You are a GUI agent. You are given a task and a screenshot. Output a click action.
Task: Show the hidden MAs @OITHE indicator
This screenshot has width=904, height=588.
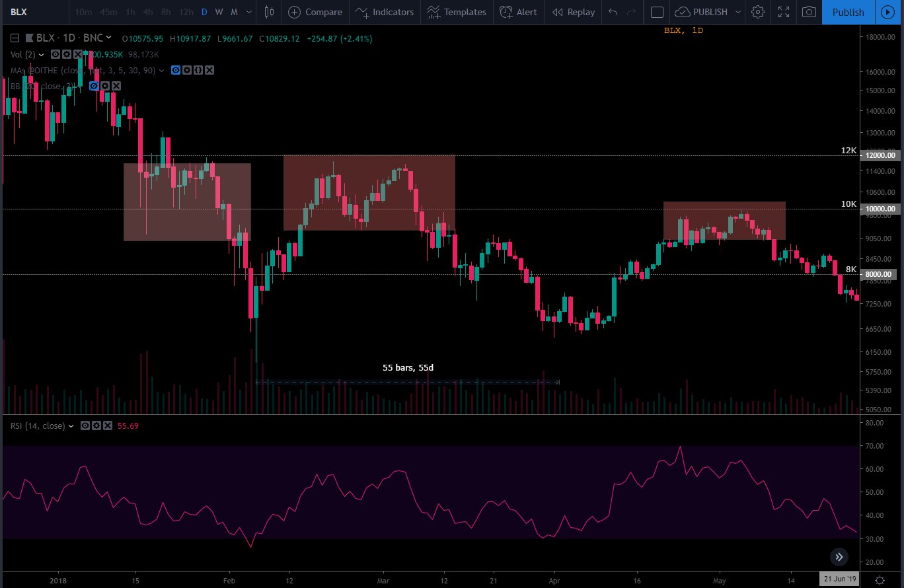click(176, 70)
